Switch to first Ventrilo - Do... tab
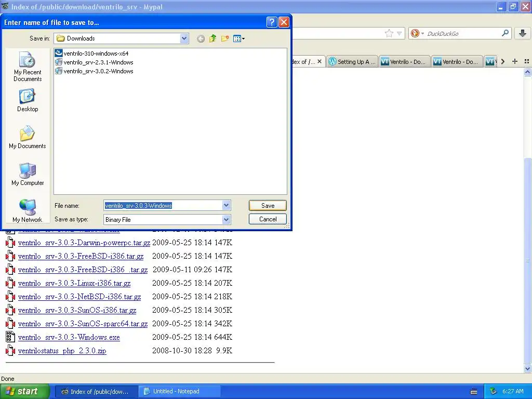This screenshot has height=399, width=532. click(404, 61)
